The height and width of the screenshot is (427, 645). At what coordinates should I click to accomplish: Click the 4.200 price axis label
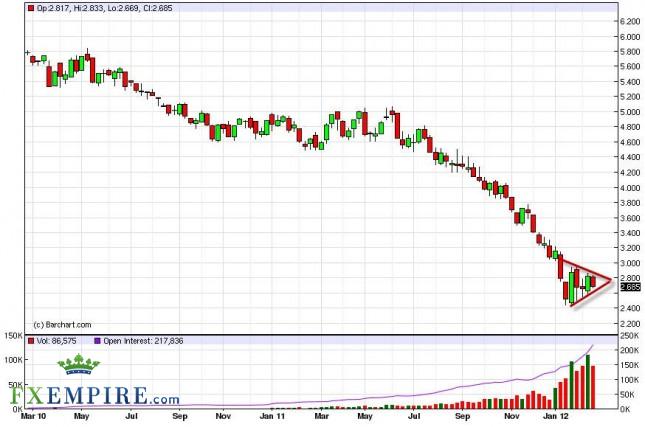click(x=630, y=172)
